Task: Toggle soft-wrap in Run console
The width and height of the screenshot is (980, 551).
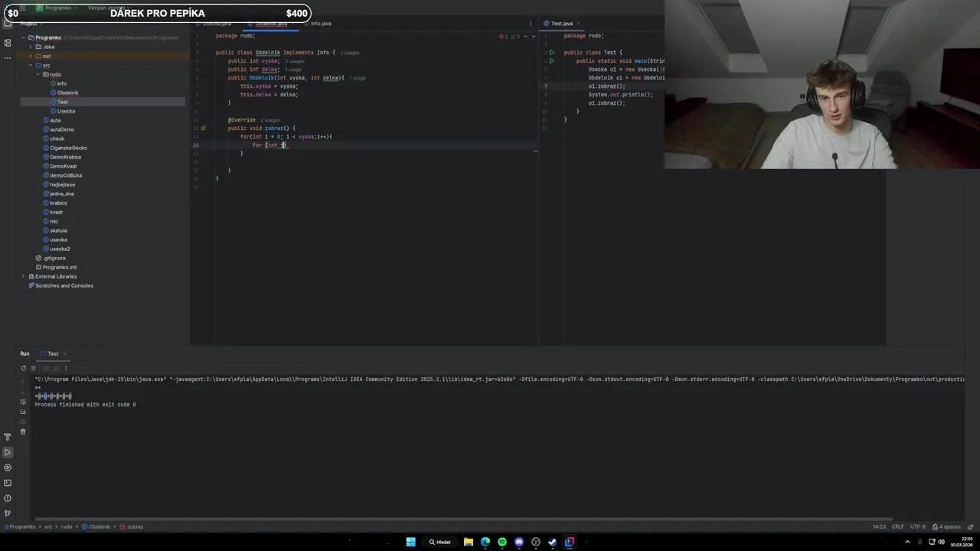Action: click(23, 402)
